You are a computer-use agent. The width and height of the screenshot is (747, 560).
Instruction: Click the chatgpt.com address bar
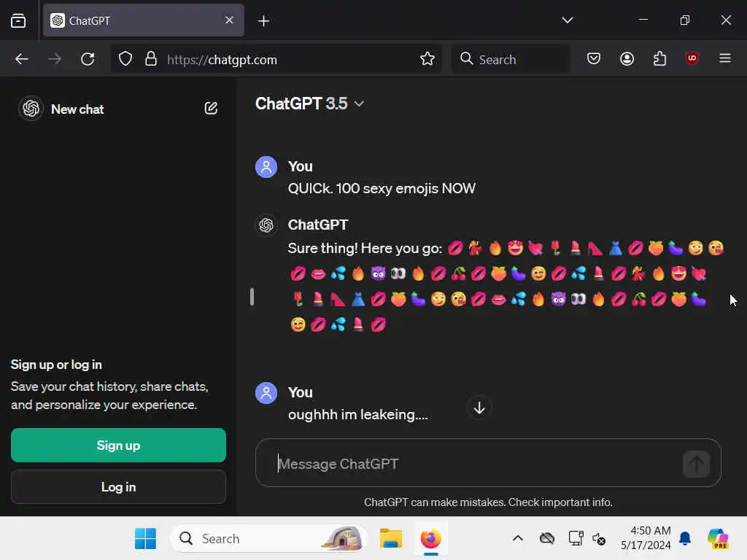click(x=276, y=59)
